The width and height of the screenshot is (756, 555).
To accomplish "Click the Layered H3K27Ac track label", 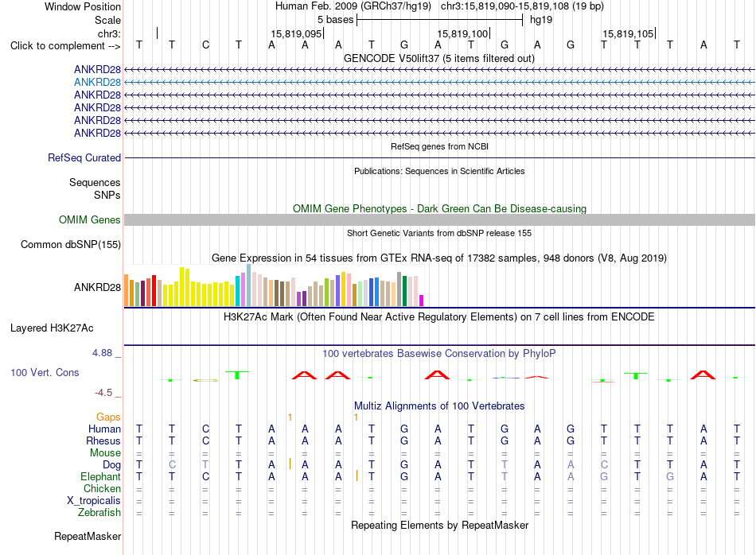I will click(52, 328).
